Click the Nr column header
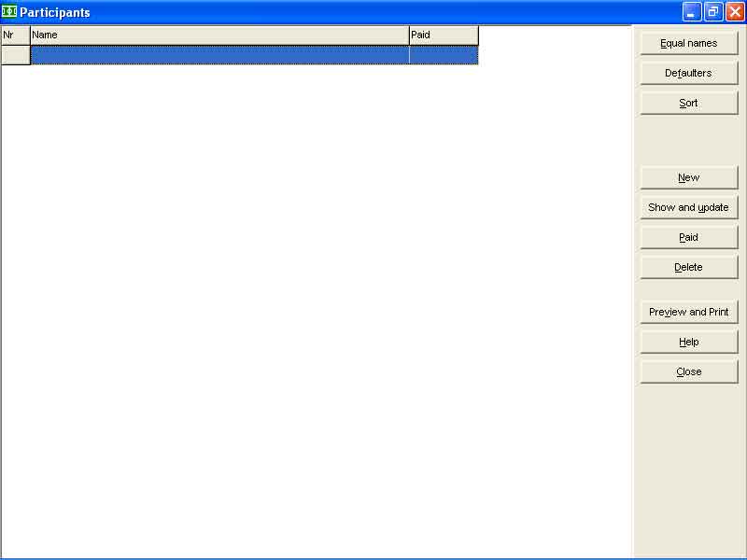This screenshot has height=560, width=747. (15, 35)
